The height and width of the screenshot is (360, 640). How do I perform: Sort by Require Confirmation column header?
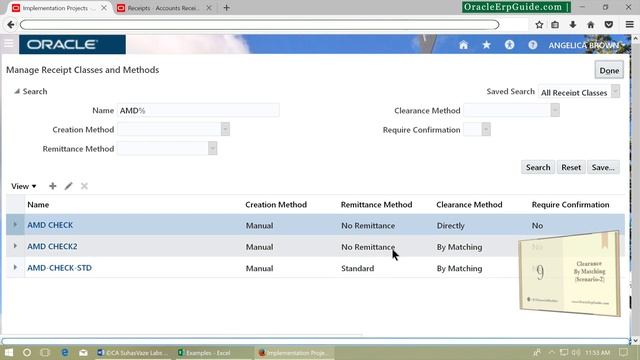tap(570, 204)
